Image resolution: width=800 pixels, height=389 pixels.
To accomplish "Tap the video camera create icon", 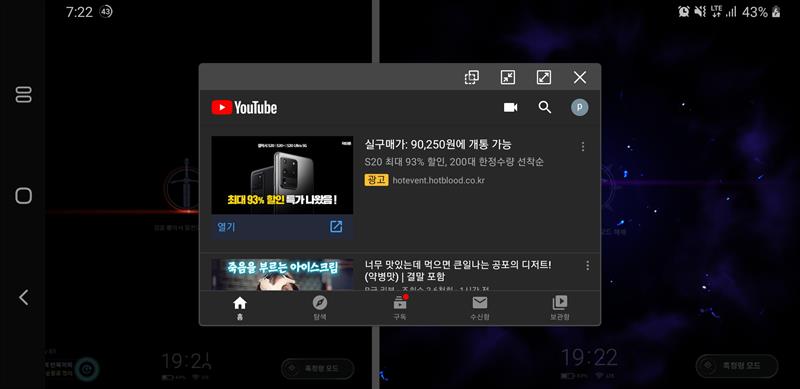I will tap(510, 107).
